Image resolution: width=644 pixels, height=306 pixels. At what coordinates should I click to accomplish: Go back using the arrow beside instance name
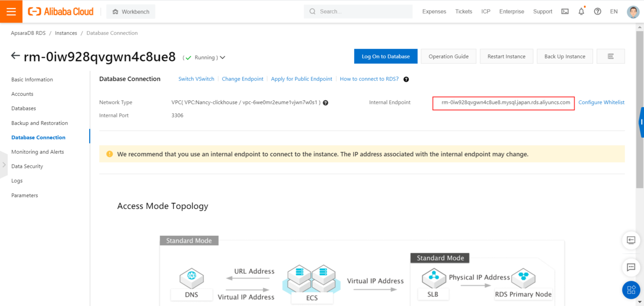click(x=16, y=56)
